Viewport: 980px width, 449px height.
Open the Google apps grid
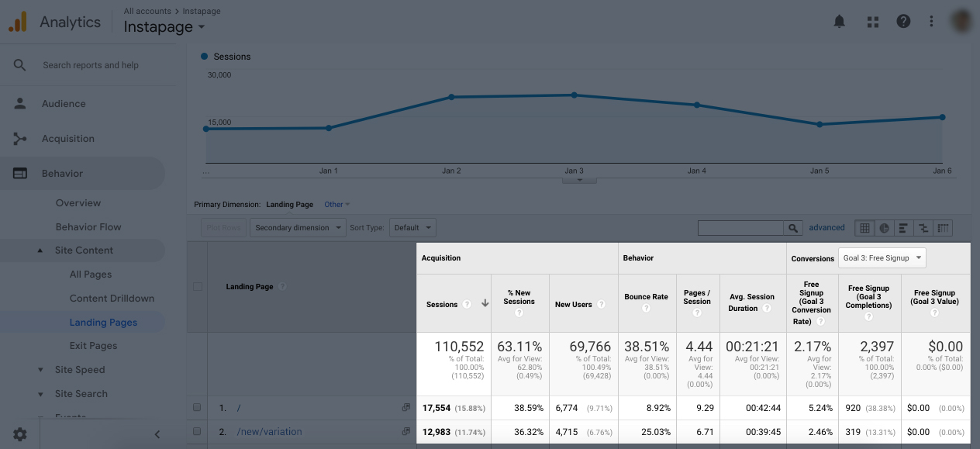pyautogui.click(x=872, y=21)
